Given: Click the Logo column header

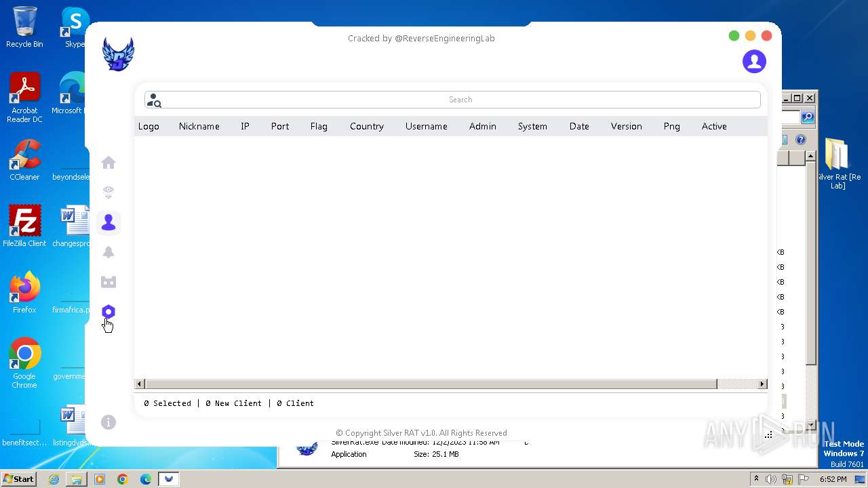Looking at the screenshot, I should click(149, 126).
